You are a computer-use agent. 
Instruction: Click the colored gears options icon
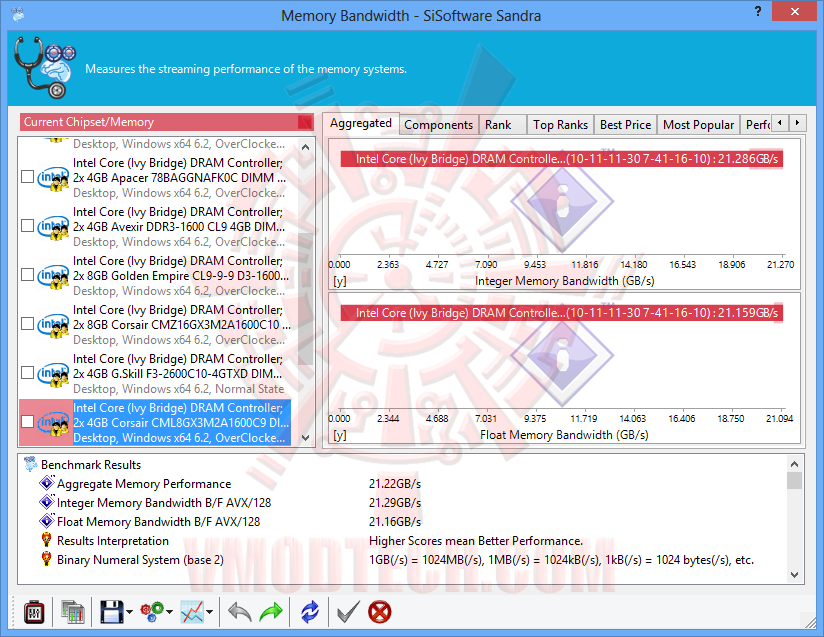coord(152,612)
